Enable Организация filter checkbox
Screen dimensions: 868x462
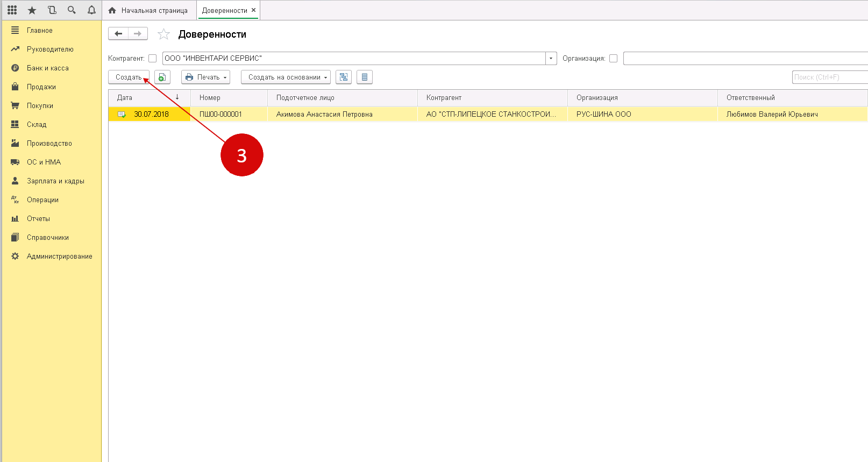coord(613,59)
